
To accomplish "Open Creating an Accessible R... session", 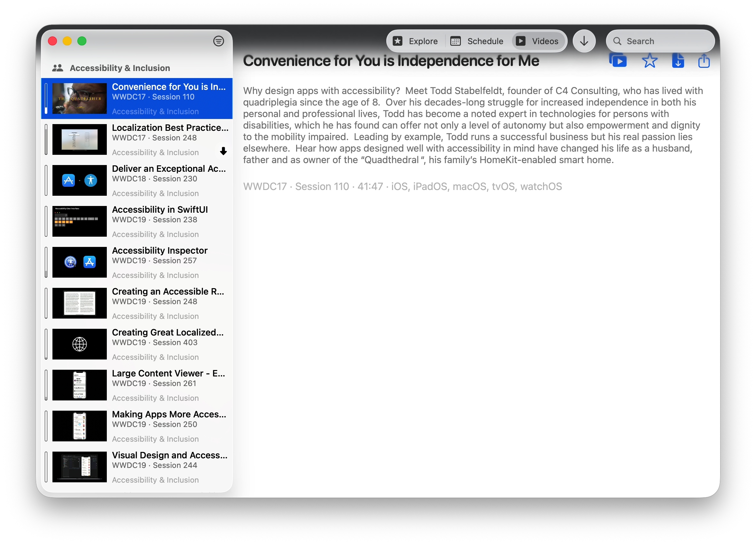I will click(x=137, y=303).
